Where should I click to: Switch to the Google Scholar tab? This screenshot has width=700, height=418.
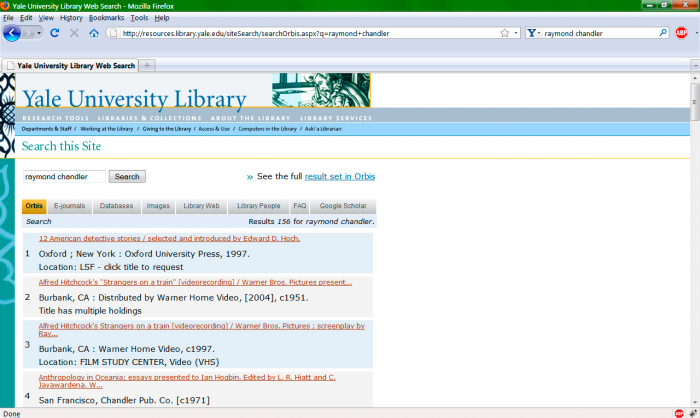pyautogui.click(x=343, y=206)
